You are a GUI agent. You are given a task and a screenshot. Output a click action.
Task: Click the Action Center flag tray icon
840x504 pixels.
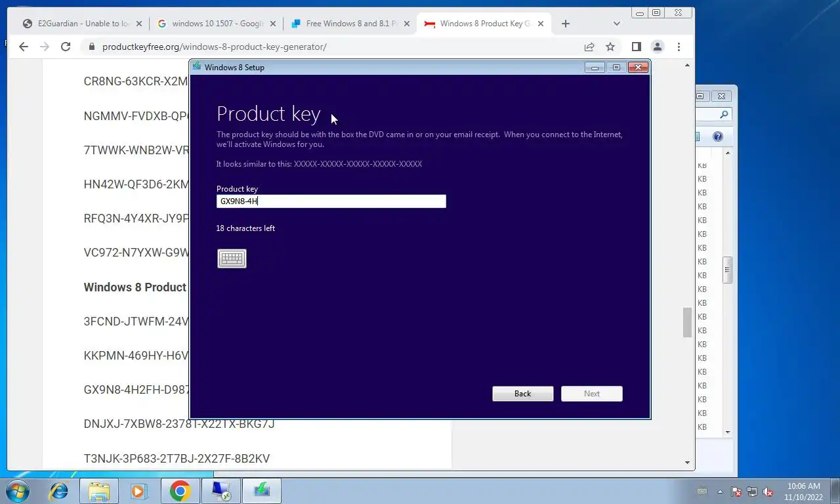tap(736, 492)
